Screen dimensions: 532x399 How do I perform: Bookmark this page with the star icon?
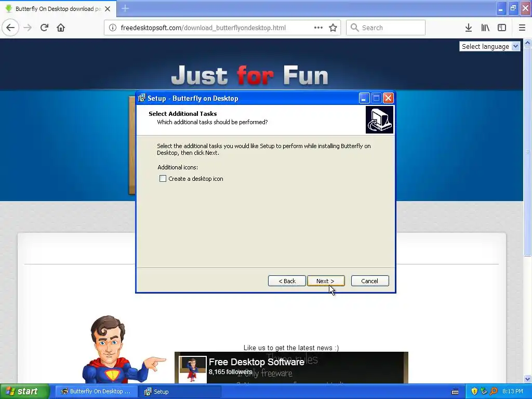coord(333,28)
